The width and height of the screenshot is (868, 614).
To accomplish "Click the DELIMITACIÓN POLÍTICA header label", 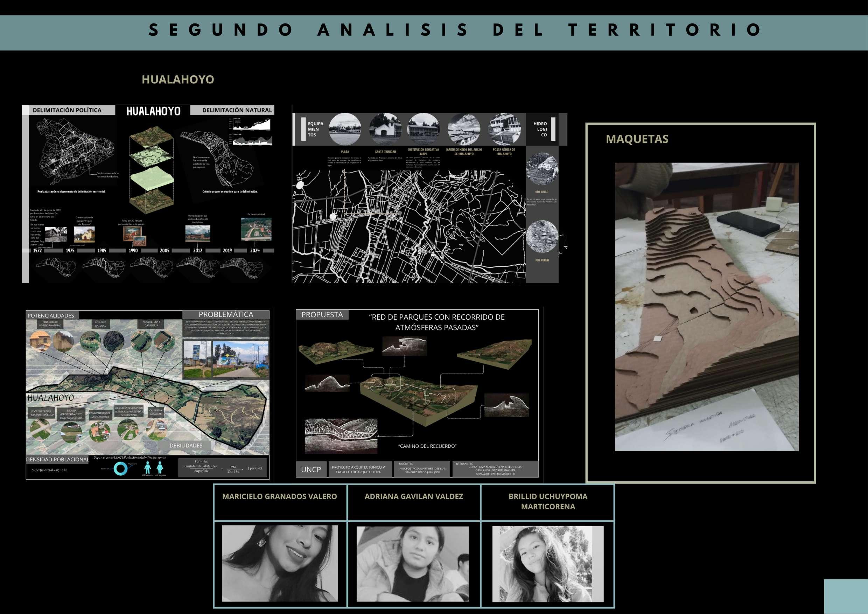I will click(x=67, y=110).
